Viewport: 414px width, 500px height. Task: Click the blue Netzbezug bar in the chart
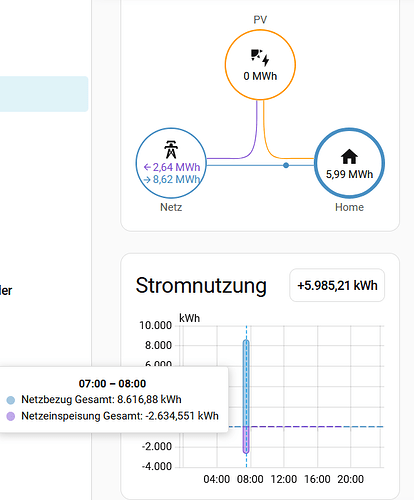point(246,383)
